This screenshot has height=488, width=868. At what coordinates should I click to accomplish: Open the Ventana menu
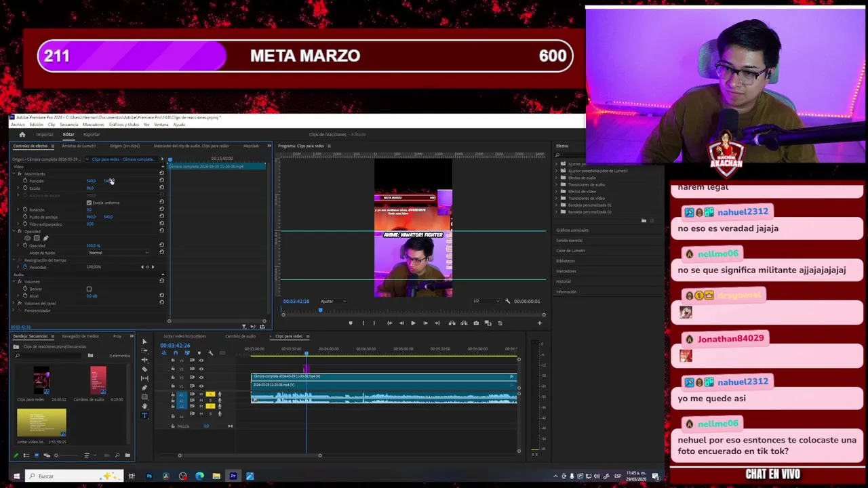click(x=161, y=125)
